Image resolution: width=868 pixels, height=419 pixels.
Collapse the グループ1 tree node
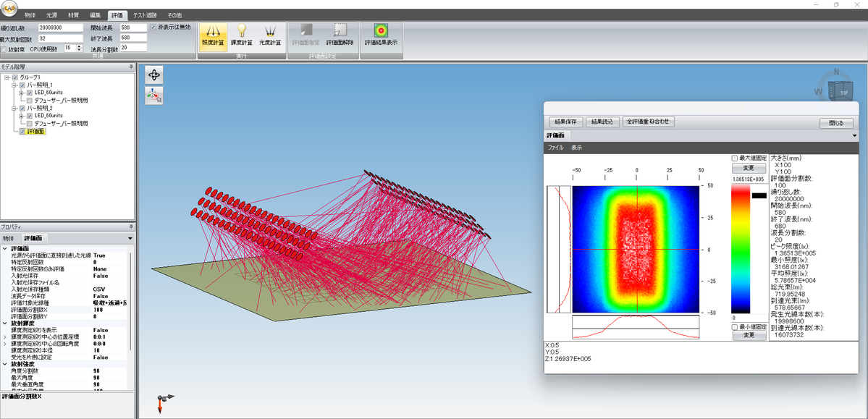(6, 77)
